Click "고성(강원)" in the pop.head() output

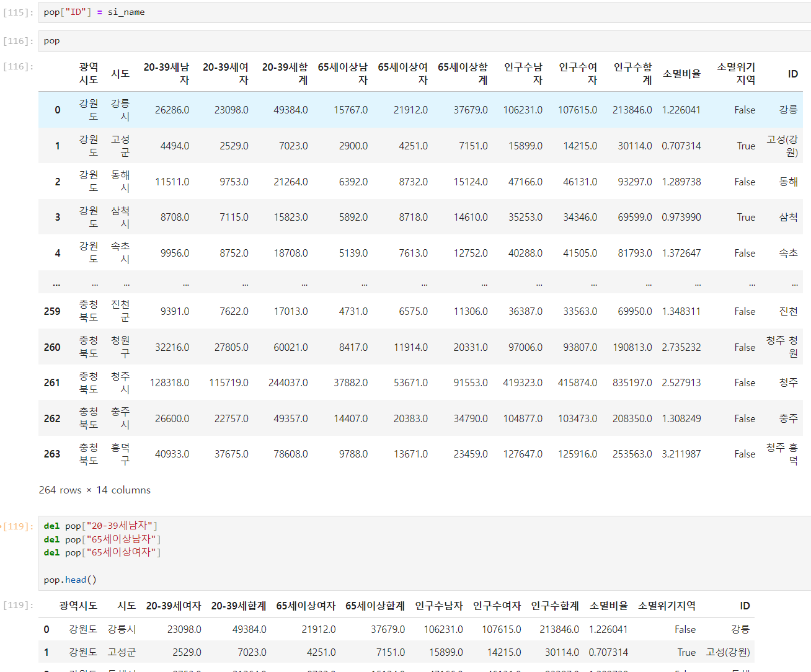[x=728, y=652]
